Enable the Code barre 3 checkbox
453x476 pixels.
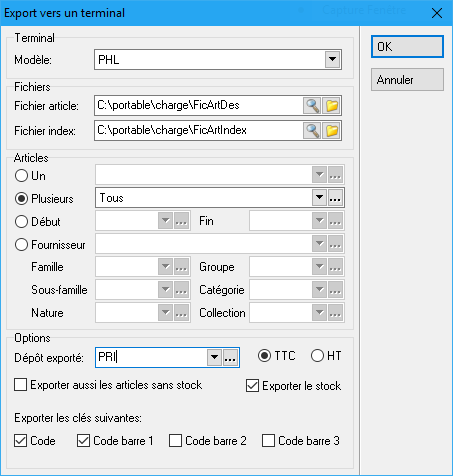[x=268, y=441]
